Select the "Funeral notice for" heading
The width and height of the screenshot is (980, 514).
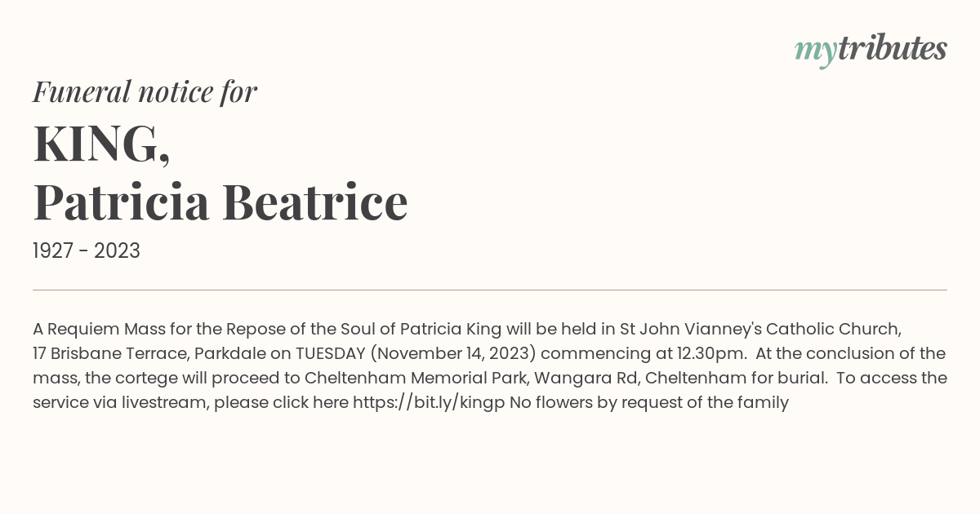[x=145, y=91]
